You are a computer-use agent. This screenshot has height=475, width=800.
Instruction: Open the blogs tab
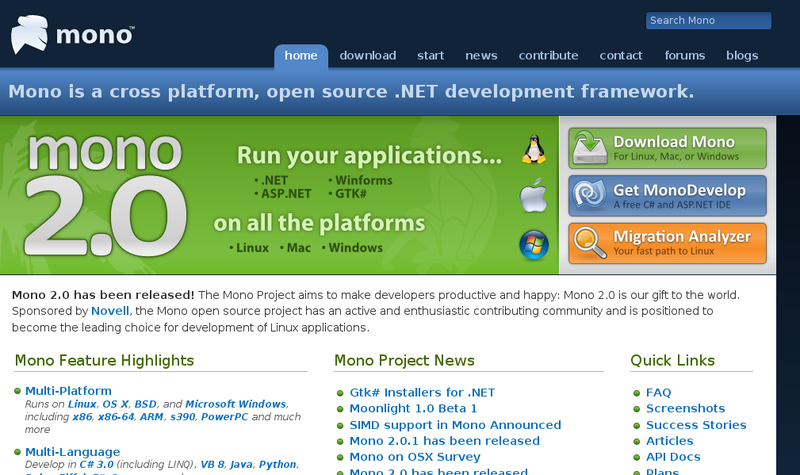click(742, 56)
